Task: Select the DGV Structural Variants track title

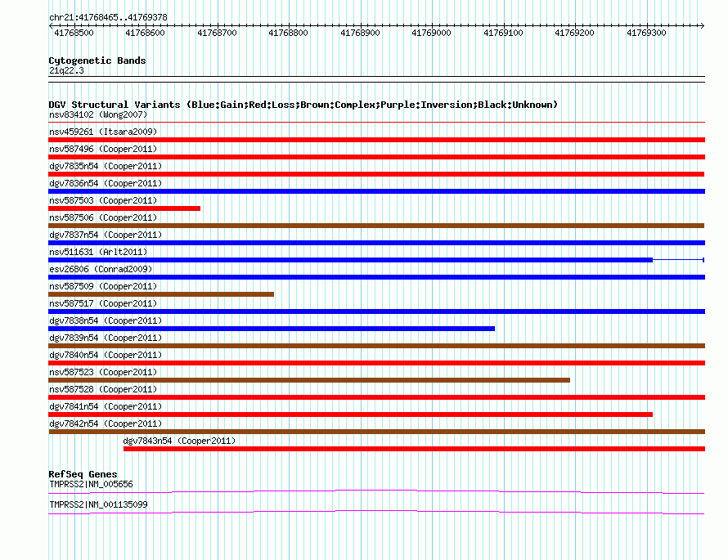Action: [x=303, y=105]
